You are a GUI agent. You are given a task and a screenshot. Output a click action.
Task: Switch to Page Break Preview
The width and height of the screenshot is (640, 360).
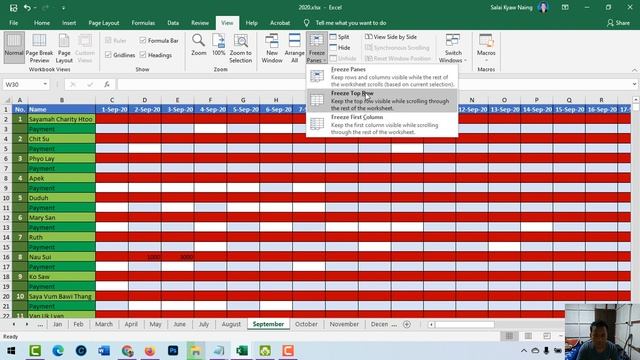tap(39, 48)
